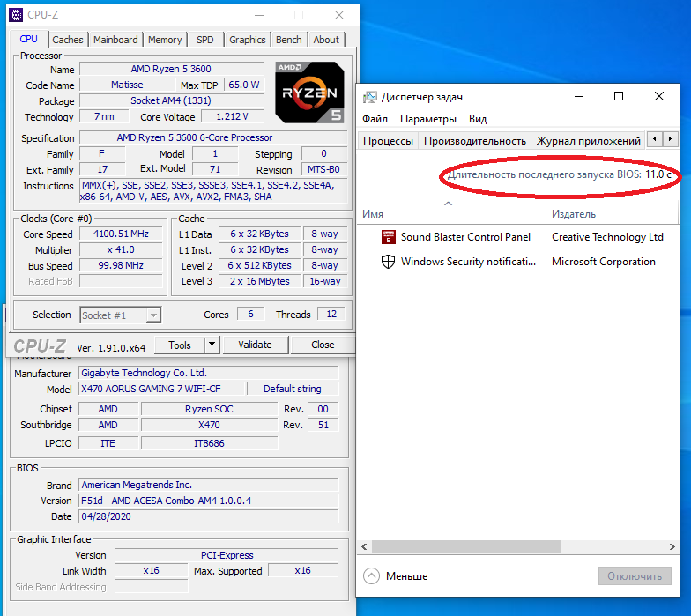Click the Creative Technology Ltd publisher cell
Screen dimensions: 691x616
pyautogui.click(x=607, y=237)
